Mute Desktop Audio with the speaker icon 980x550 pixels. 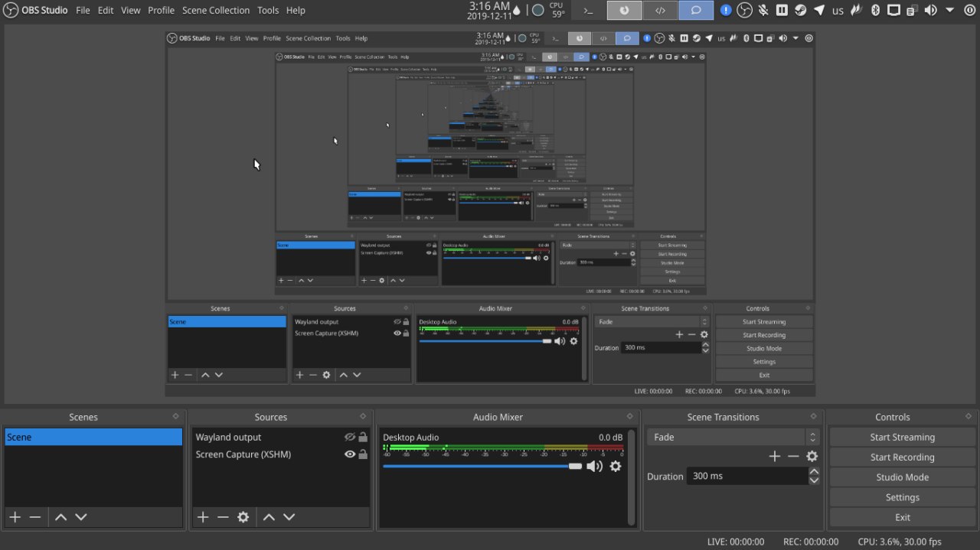(x=594, y=466)
